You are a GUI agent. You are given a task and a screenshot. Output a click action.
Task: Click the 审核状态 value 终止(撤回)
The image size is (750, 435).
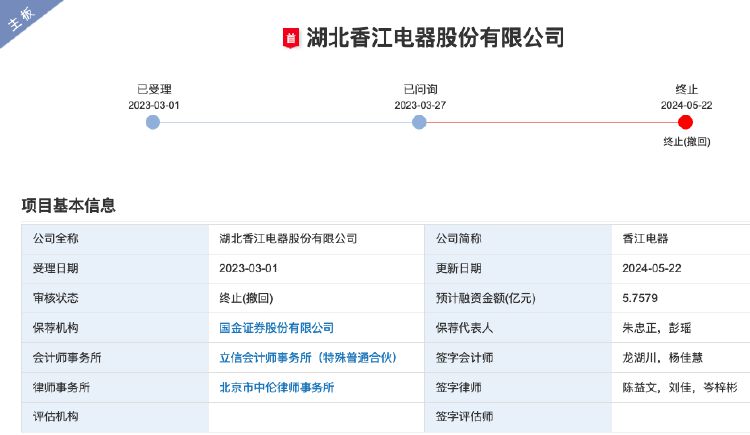(246, 298)
